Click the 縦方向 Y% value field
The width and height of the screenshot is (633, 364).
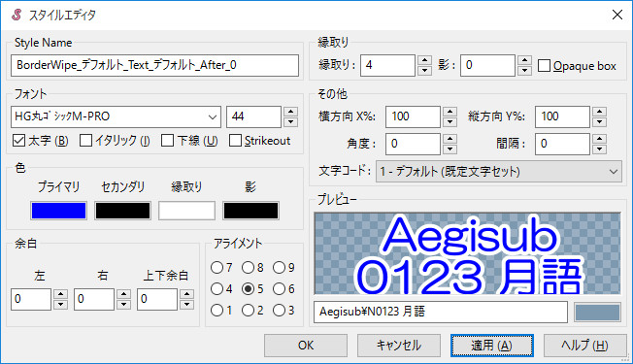(x=563, y=116)
